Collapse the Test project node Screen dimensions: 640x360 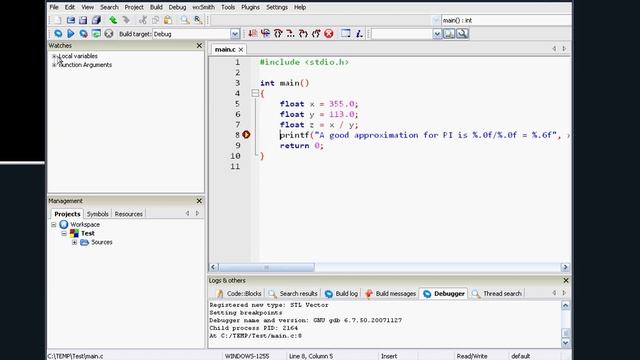[64, 233]
